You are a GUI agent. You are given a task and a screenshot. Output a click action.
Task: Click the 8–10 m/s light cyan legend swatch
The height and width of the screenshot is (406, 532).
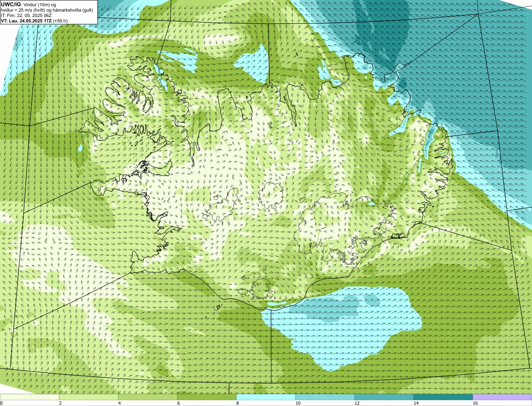click(x=266, y=397)
